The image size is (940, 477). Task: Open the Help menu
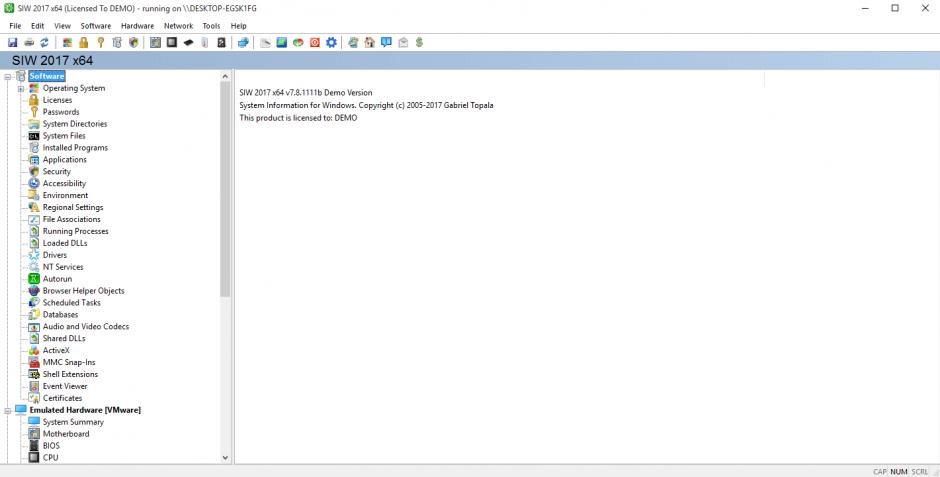point(239,26)
